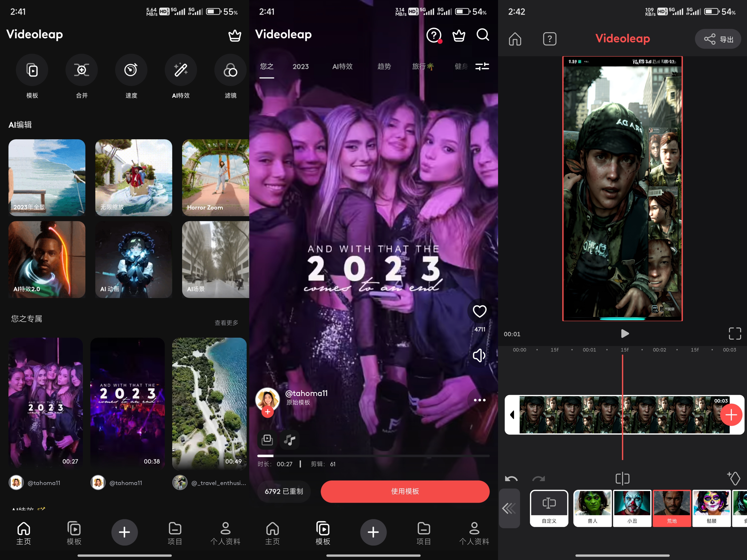
Task: Switch to the 2023 tab
Action: pyautogui.click(x=301, y=67)
